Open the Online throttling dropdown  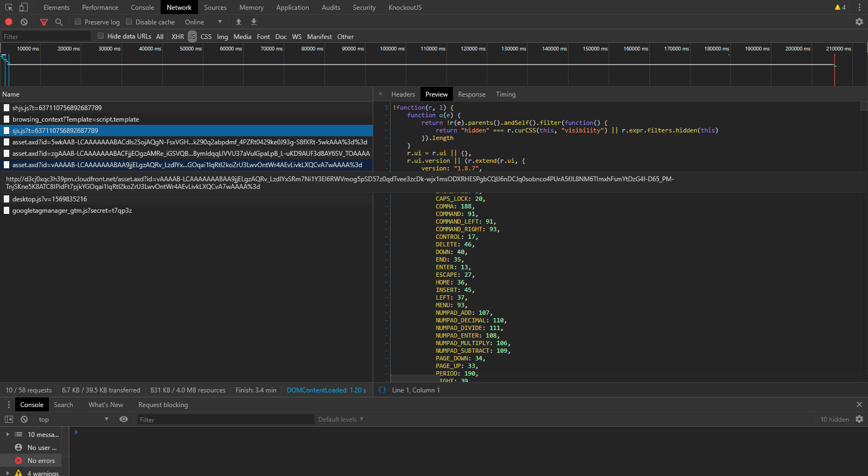203,22
